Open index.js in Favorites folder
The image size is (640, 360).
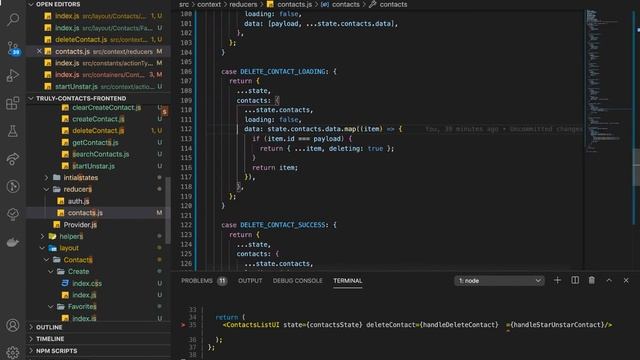point(84,318)
